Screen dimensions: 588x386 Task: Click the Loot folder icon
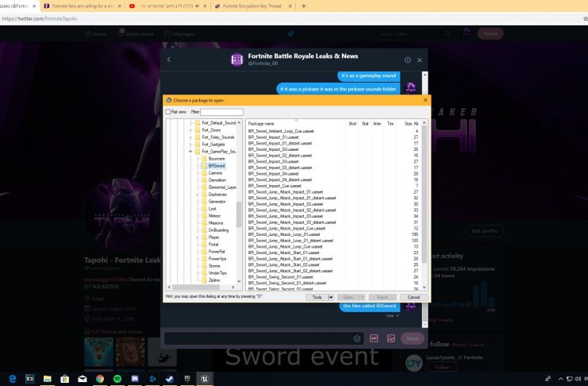pos(204,208)
